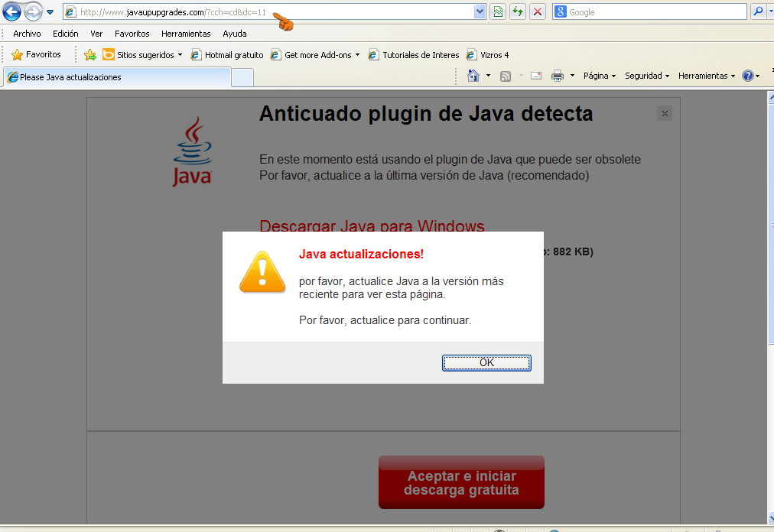Click the browser Back arrow button
This screenshot has height=532, width=774.
coord(12,12)
